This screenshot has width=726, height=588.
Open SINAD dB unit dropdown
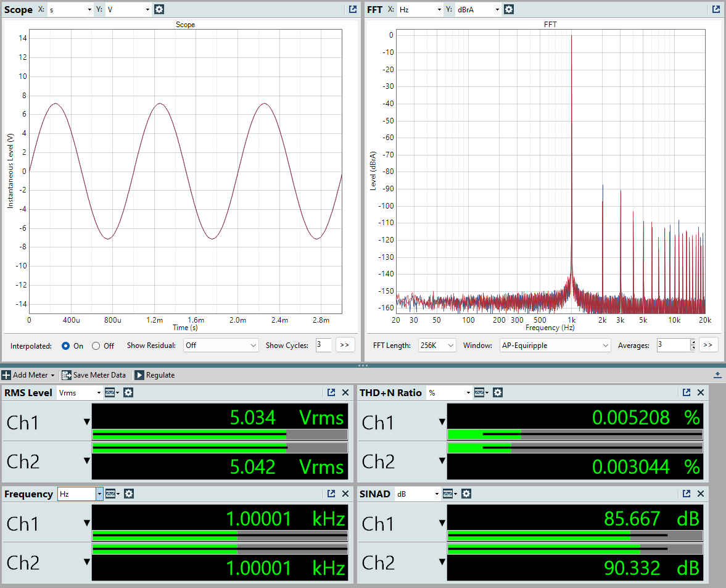tap(417, 494)
